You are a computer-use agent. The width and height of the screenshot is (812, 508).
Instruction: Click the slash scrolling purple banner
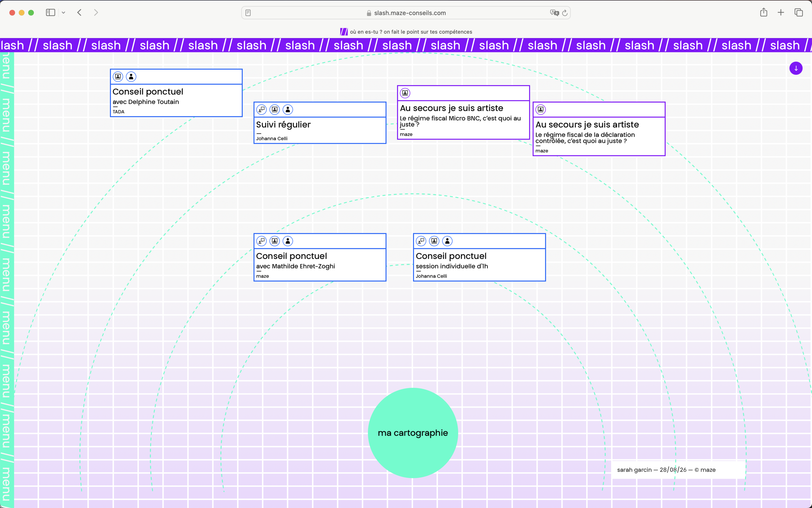point(406,45)
